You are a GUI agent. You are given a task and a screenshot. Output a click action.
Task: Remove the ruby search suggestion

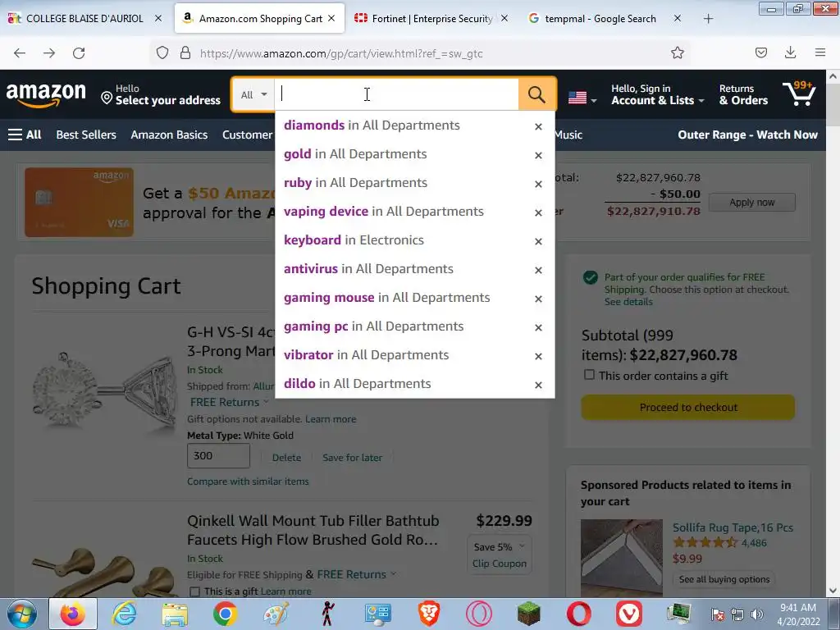pyautogui.click(x=538, y=184)
